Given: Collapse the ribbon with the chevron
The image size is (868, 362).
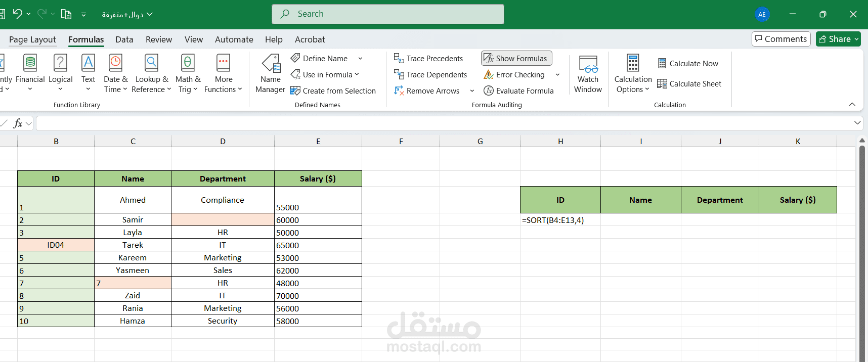Looking at the screenshot, I should point(852,104).
